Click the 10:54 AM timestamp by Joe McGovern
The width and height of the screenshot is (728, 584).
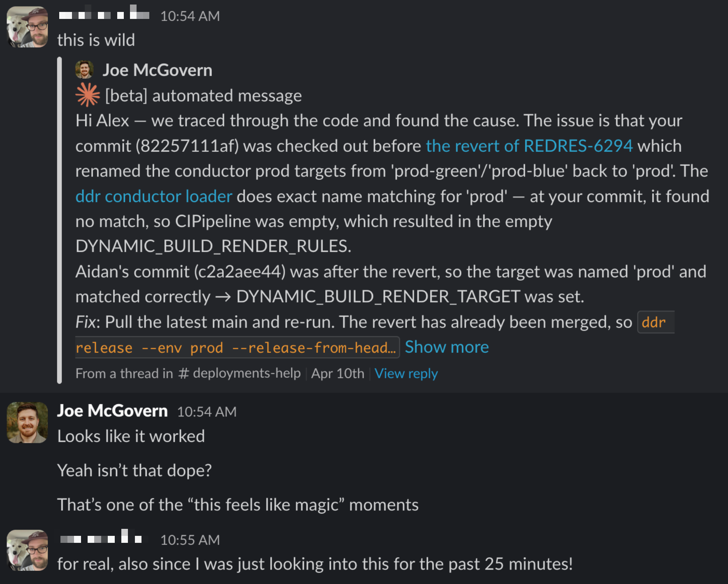[207, 412]
